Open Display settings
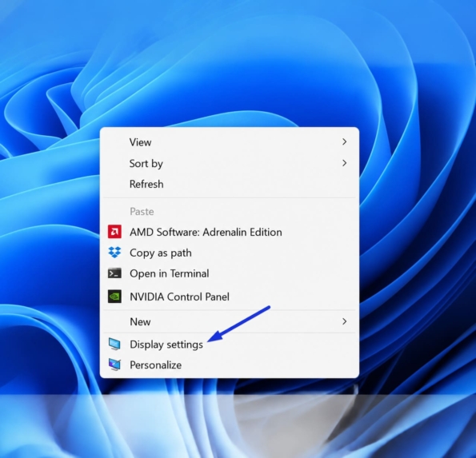 [x=229, y=344]
